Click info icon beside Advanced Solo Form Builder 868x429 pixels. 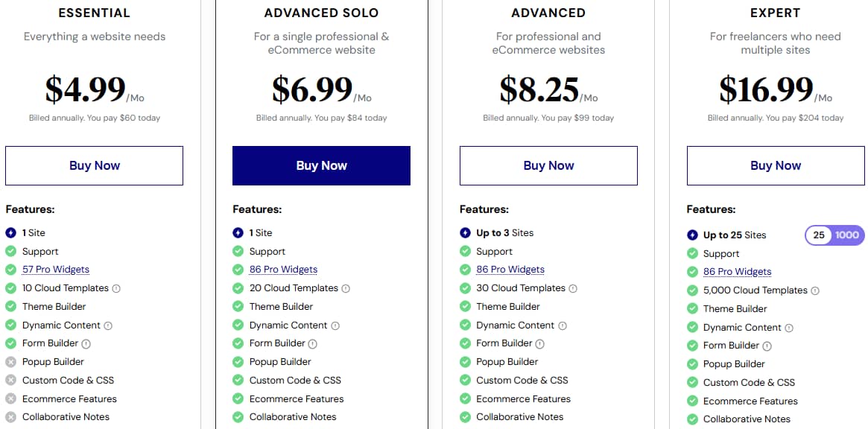point(313,343)
